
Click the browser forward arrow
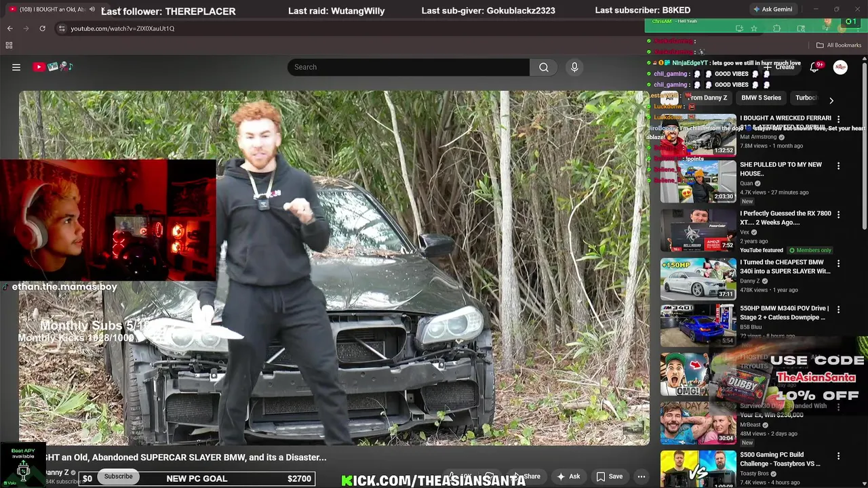26,28
